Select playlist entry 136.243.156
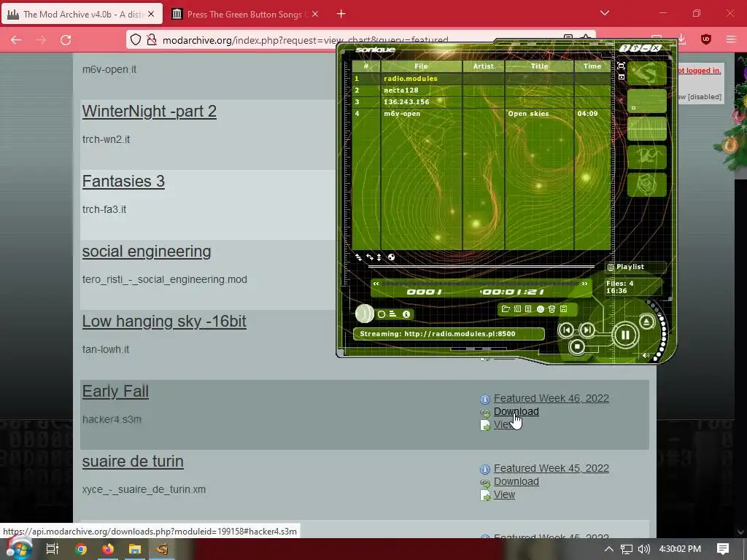747x560 pixels. (481, 102)
